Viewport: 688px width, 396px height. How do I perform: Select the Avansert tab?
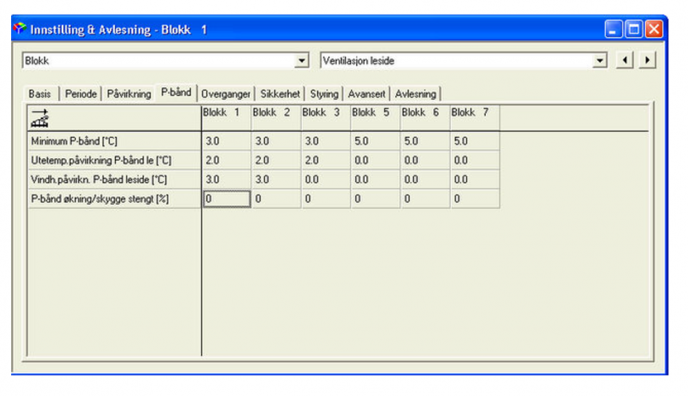pos(366,94)
